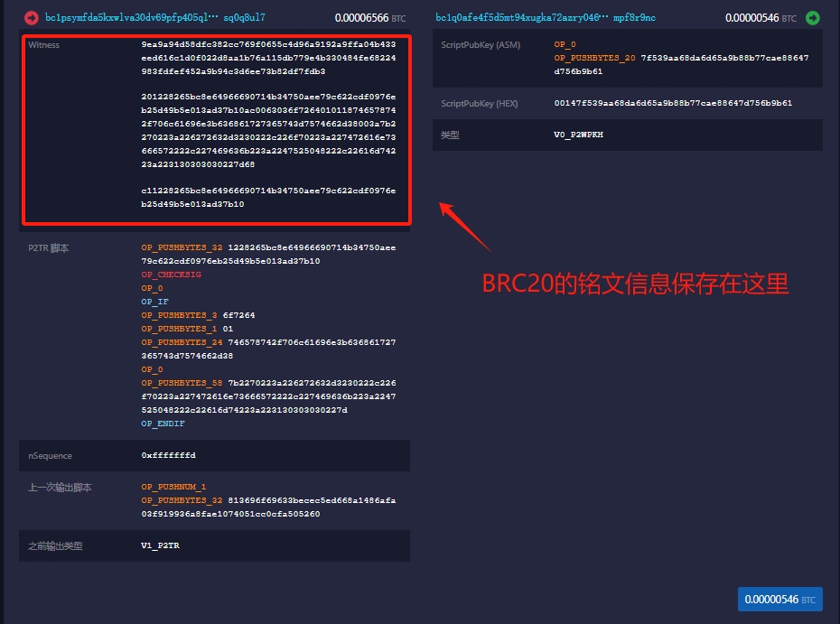Select the OP_PUSHBYTES_58 opcode
The height and width of the screenshot is (624, 840).
(179, 383)
